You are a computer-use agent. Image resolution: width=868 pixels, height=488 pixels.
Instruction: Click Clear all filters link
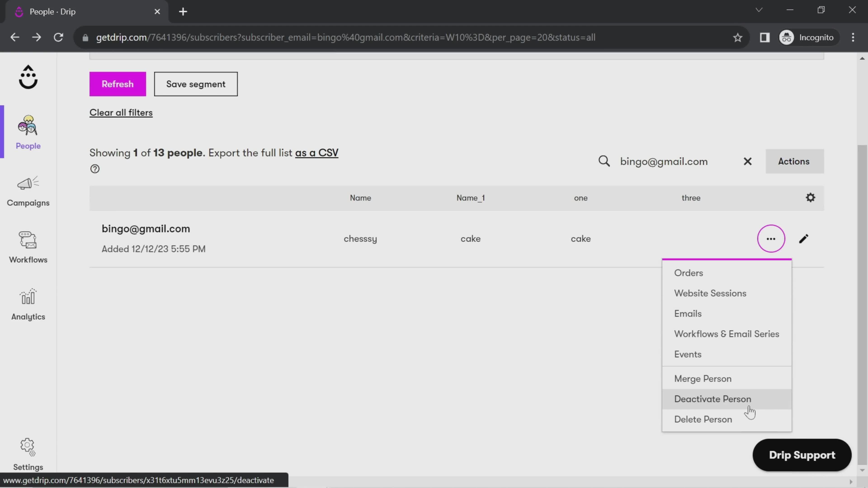point(121,113)
